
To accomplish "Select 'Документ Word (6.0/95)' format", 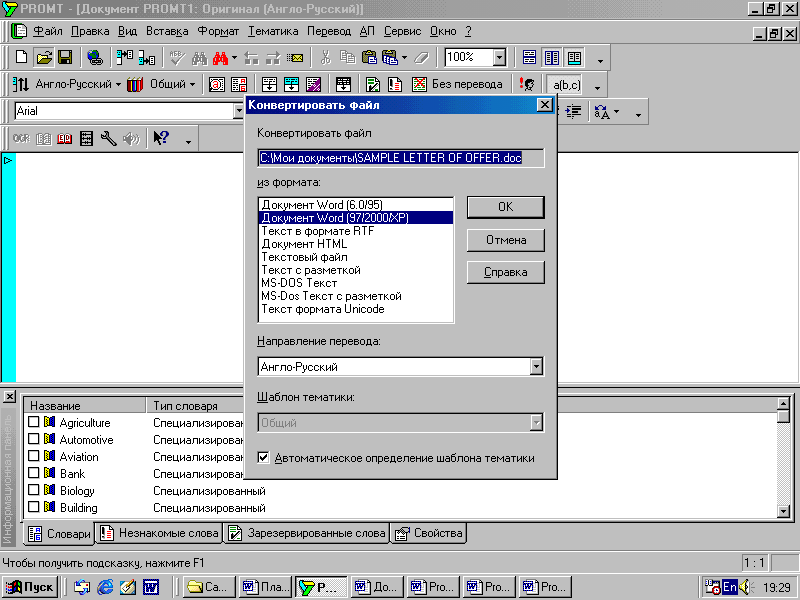I will tap(356, 205).
